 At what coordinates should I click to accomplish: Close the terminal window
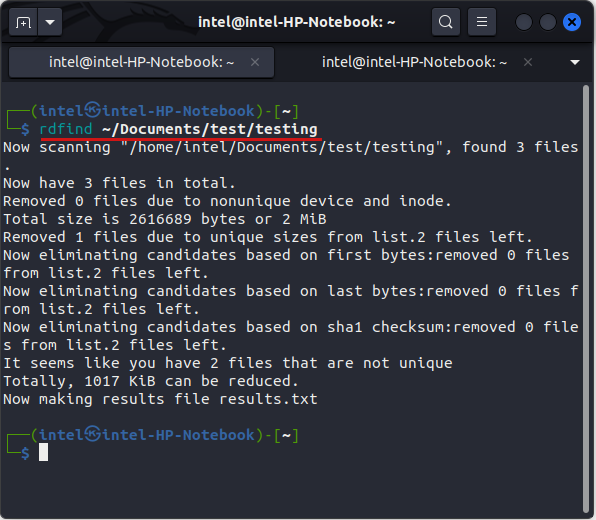(x=572, y=22)
